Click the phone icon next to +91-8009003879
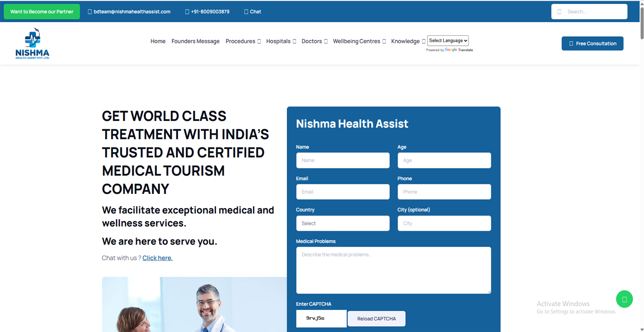This screenshot has width=644, height=332. point(186,11)
